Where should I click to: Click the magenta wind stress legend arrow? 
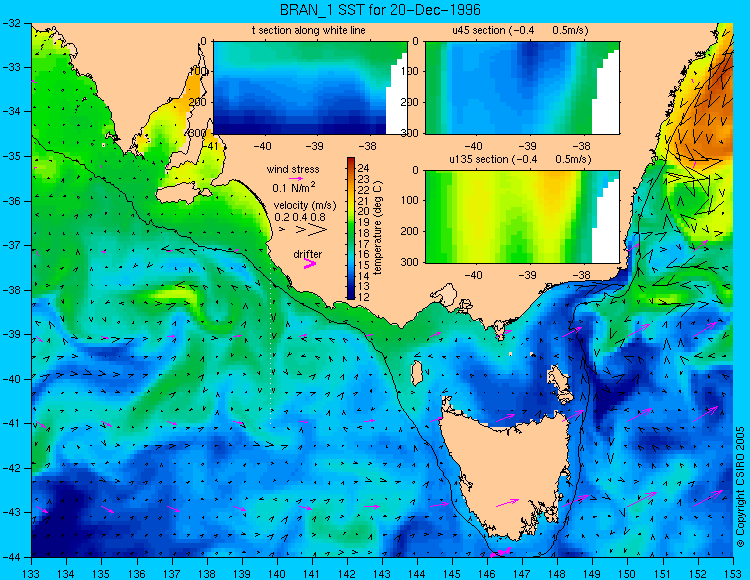(x=296, y=178)
